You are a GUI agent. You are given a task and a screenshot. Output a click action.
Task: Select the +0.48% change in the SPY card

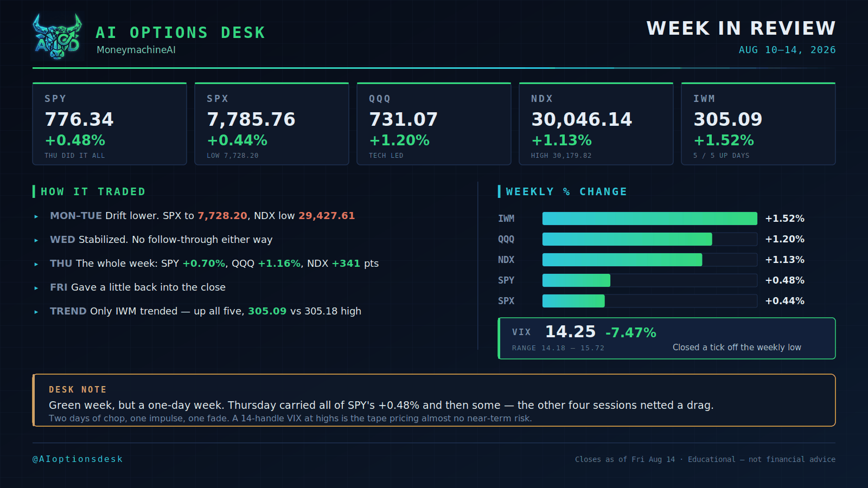75,140
